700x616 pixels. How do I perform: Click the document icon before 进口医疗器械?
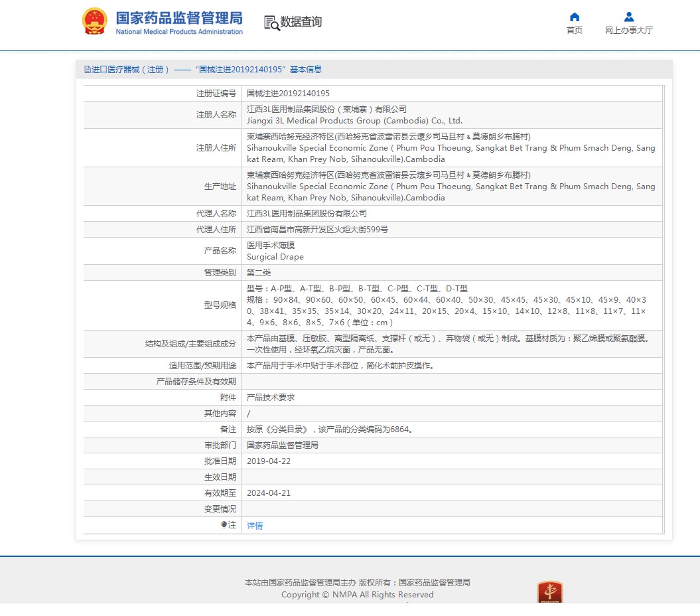[88, 69]
